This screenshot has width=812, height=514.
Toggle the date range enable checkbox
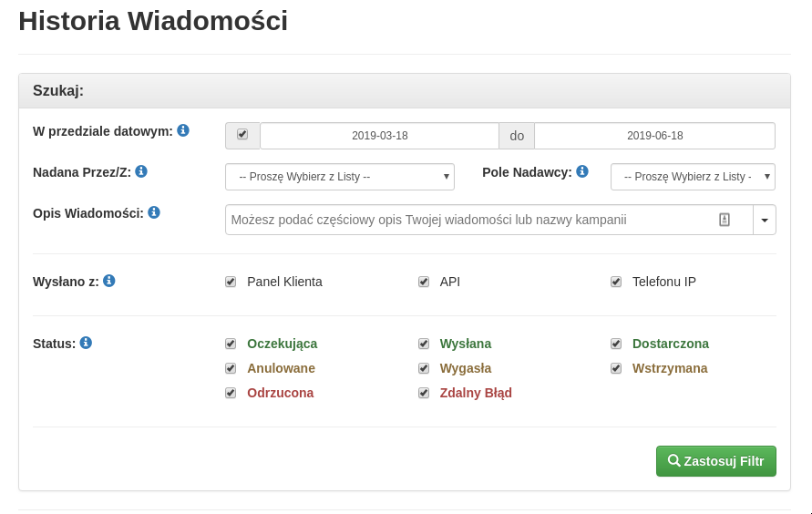tap(242, 135)
